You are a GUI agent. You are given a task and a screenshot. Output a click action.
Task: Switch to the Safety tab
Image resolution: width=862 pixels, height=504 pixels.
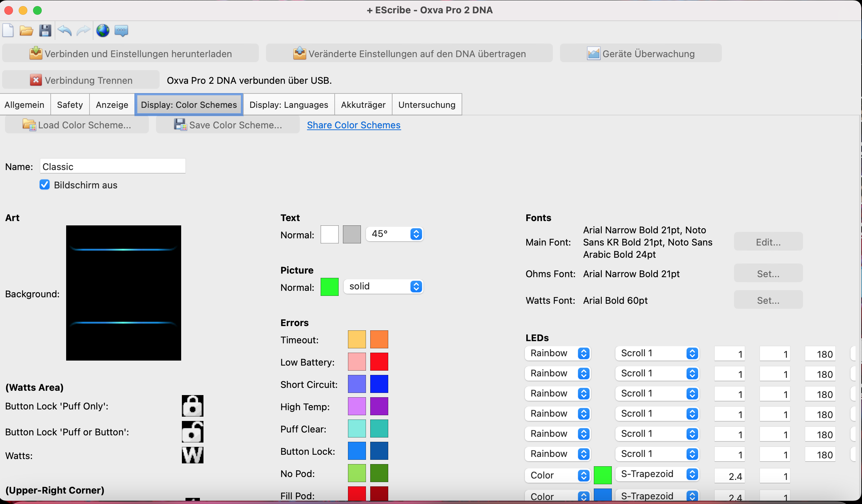point(70,105)
